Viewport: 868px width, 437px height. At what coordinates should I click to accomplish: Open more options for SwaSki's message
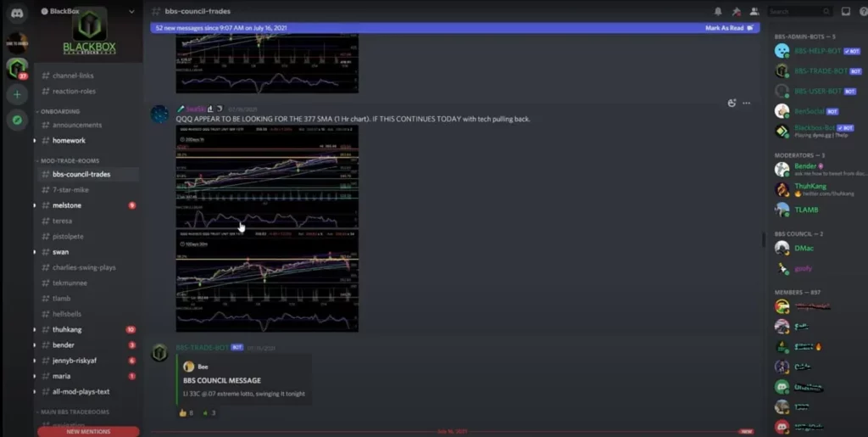pyautogui.click(x=747, y=103)
